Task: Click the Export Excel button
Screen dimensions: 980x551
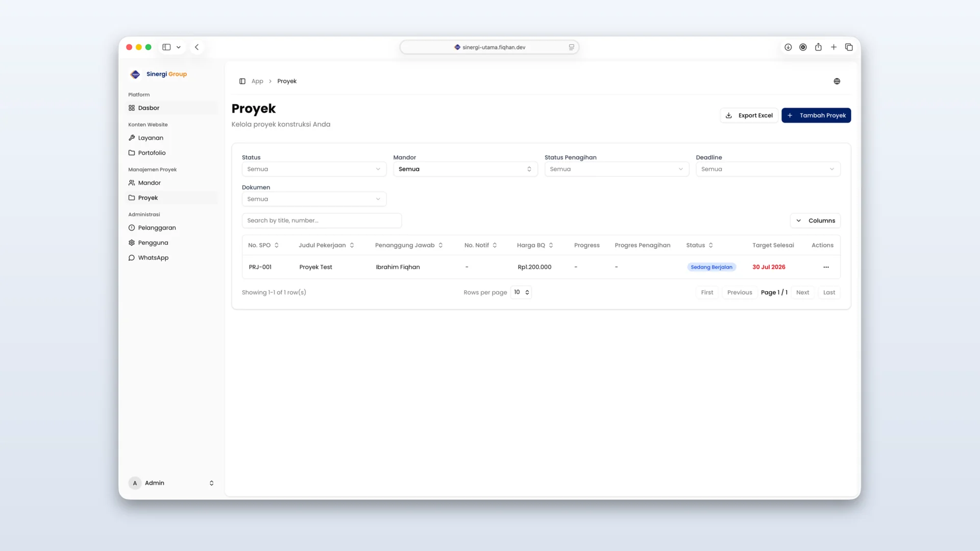Action: click(x=749, y=115)
